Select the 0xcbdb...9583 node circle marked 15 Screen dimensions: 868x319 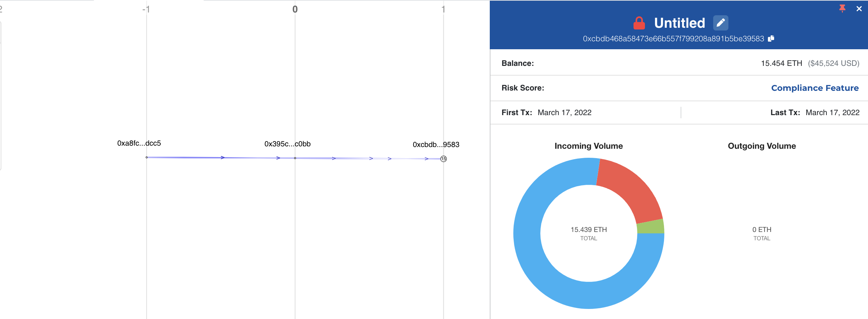pyautogui.click(x=443, y=159)
